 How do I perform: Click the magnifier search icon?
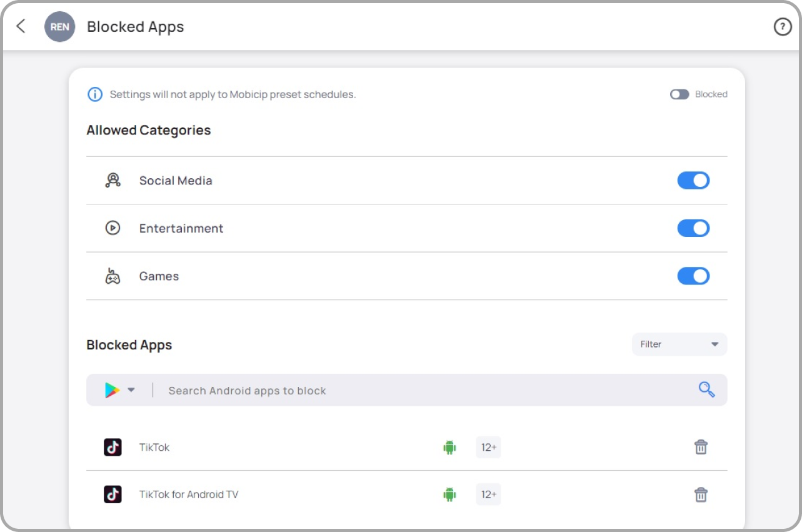click(706, 390)
